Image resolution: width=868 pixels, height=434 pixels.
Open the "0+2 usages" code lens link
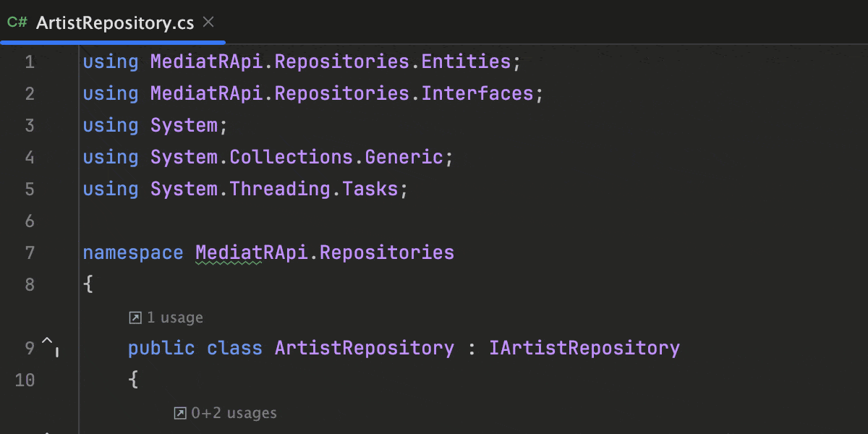point(234,413)
